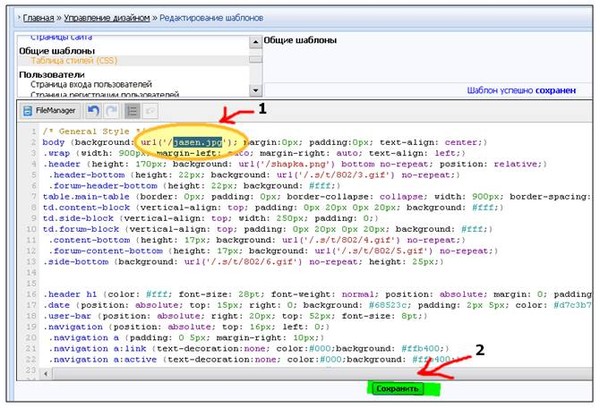
Task: Click the #68523c color value on line 17
Action: click(x=389, y=305)
